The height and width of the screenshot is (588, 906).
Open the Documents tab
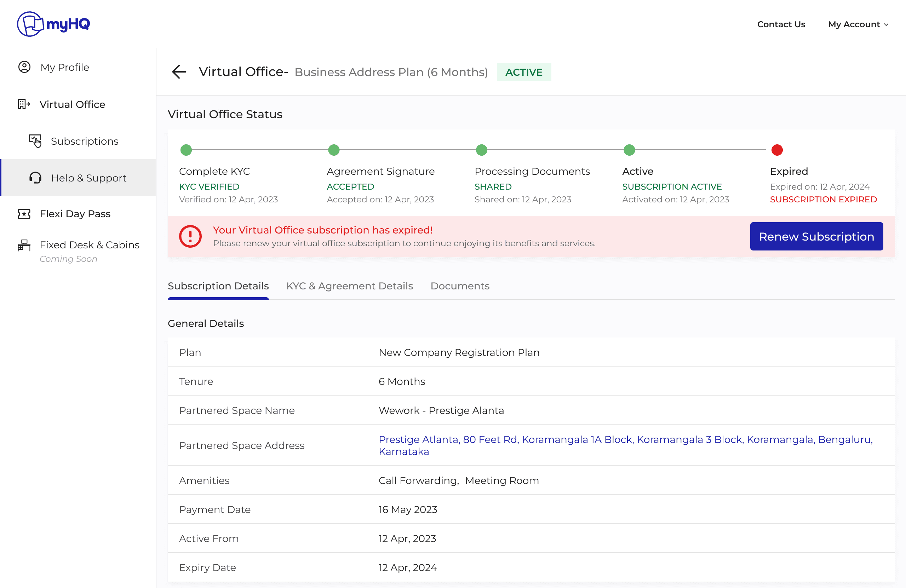459,286
